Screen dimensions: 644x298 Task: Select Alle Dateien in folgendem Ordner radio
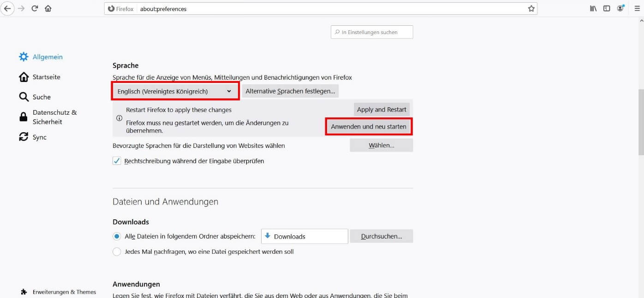point(117,236)
